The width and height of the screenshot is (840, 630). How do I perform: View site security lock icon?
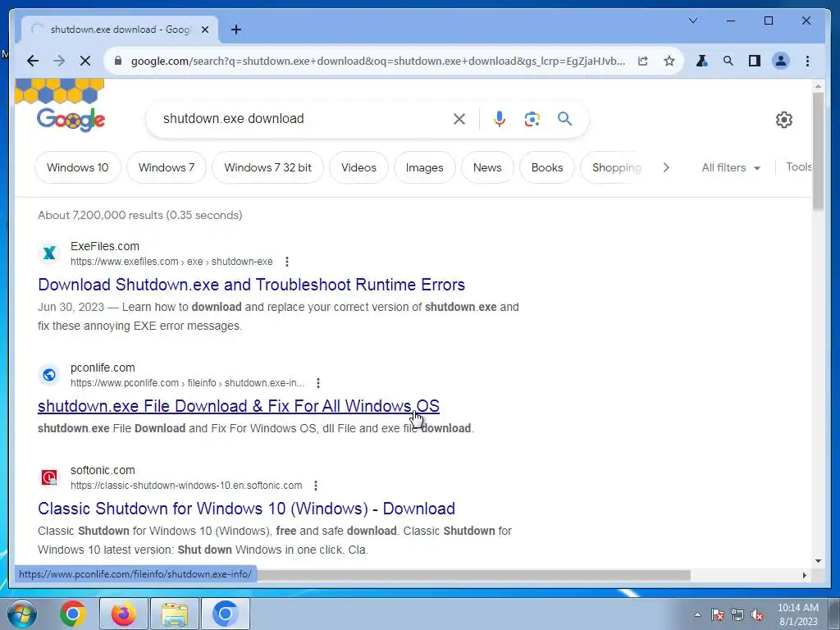pos(118,61)
